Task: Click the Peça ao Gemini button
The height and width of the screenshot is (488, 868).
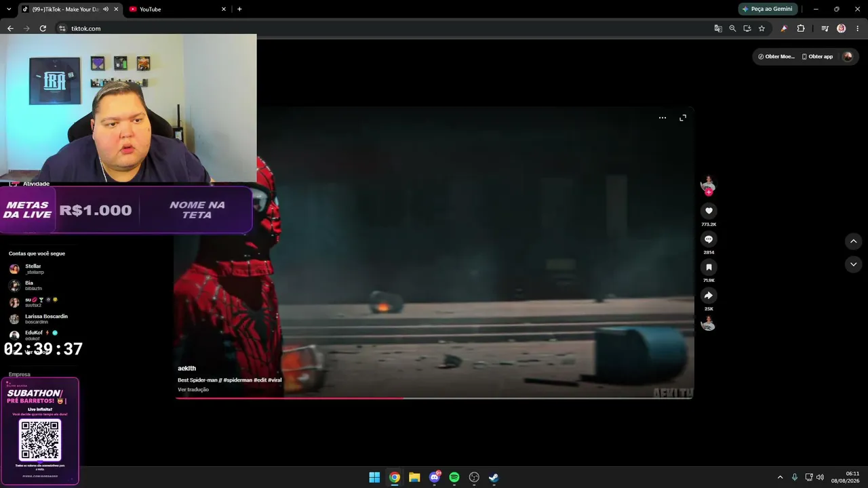Action: point(767,9)
